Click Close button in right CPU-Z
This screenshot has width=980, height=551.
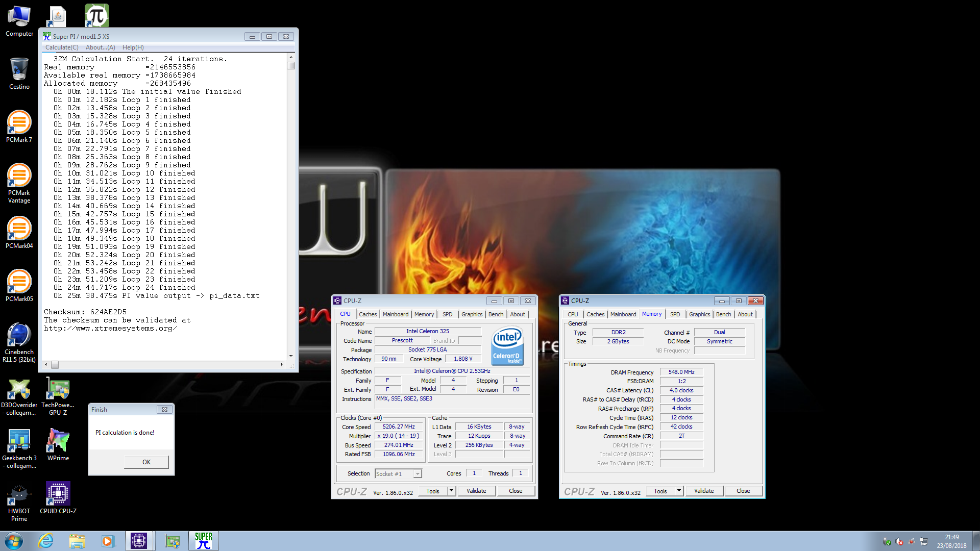(743, 491)
